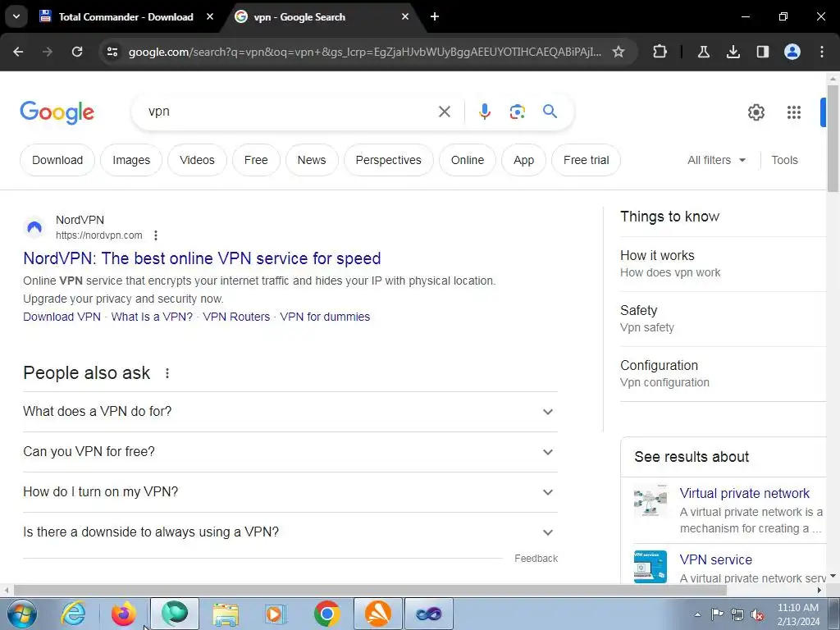Switch to Total Commander - Download tab

click(126, 16)
